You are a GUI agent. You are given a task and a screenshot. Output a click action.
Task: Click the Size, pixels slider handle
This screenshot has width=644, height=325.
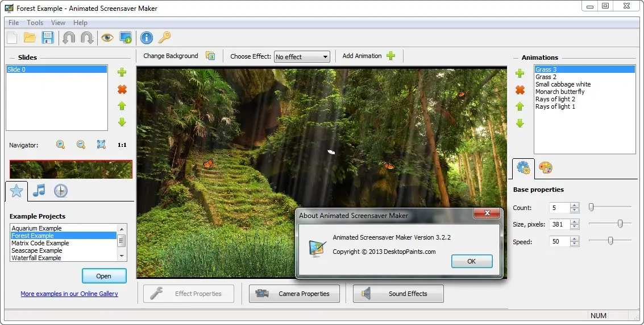620,223
